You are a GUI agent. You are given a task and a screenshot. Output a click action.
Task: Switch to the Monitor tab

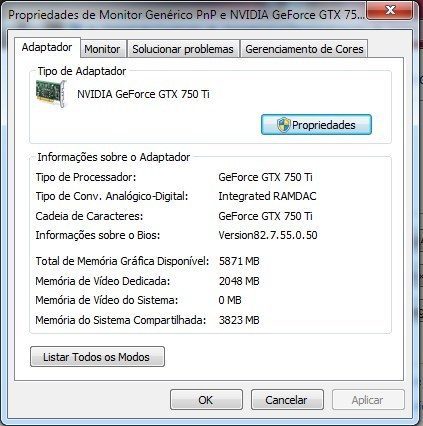(102, 49)
